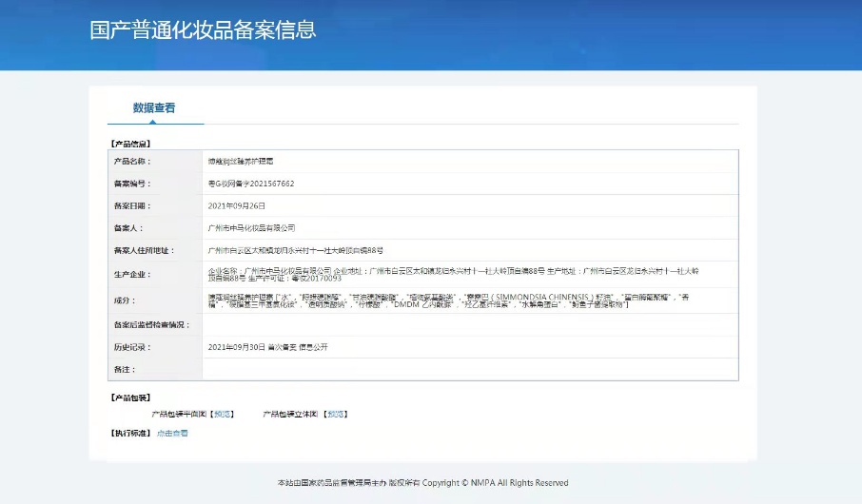Click the page title 国产普通化妆品备案信息
862x504 pixels.
(203, 29)
